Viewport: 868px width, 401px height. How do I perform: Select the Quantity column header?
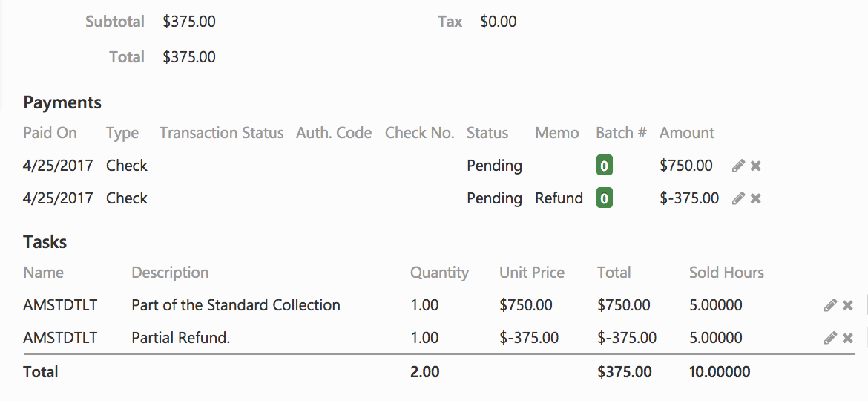pyautogui.click(x=439, y=273)
